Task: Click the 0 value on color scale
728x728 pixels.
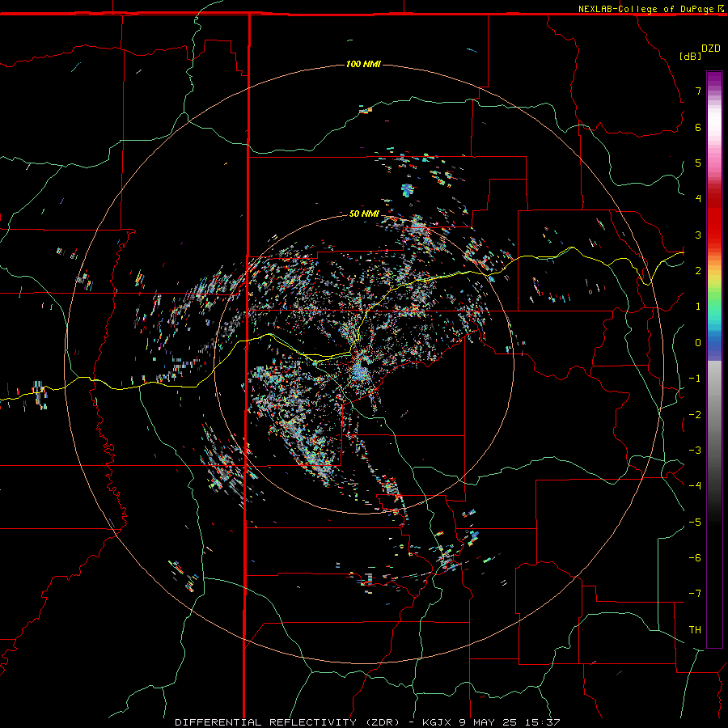Action: click(x=698, y=343)
